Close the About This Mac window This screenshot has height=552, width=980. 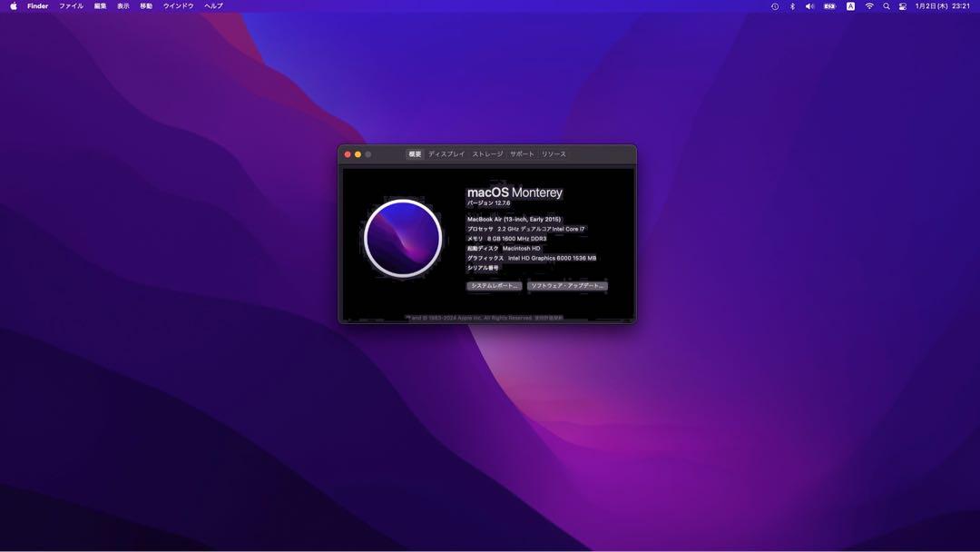[x=348, y=154]
